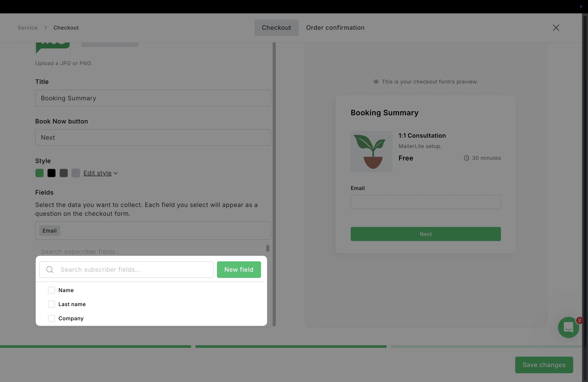Switch to the Order confirmation tab
The image size is (588, 382).
(x=335, y=28)
